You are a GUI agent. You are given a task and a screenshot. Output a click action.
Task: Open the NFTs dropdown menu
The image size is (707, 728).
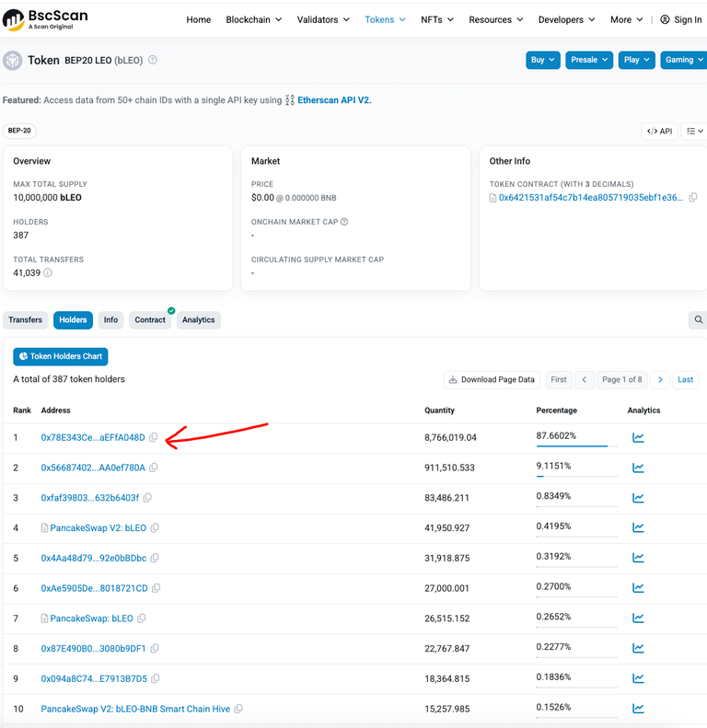coord(437,19)
